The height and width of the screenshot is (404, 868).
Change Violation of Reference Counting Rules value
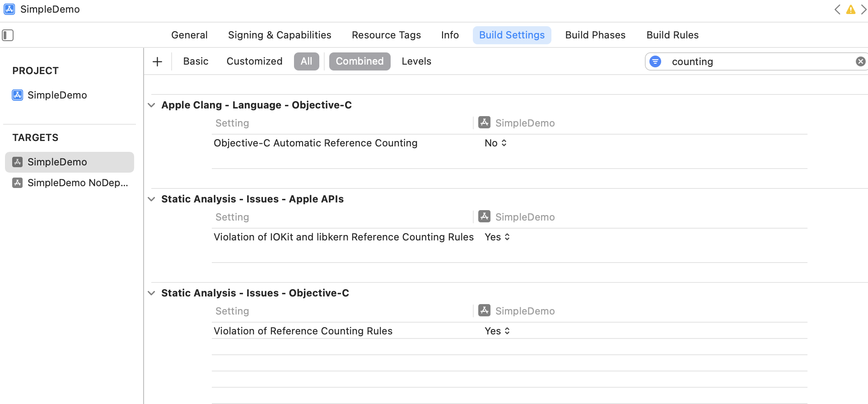(x=497, y=331)
